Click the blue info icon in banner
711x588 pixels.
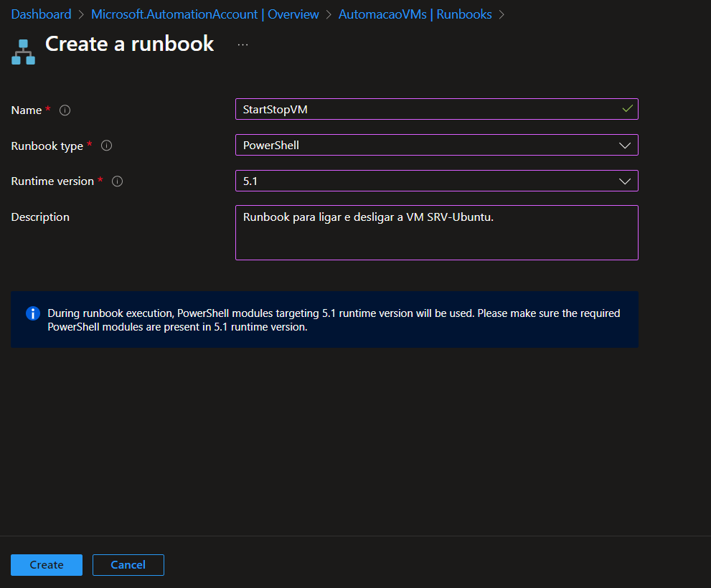pyautogui.click(x=32, y=313)
